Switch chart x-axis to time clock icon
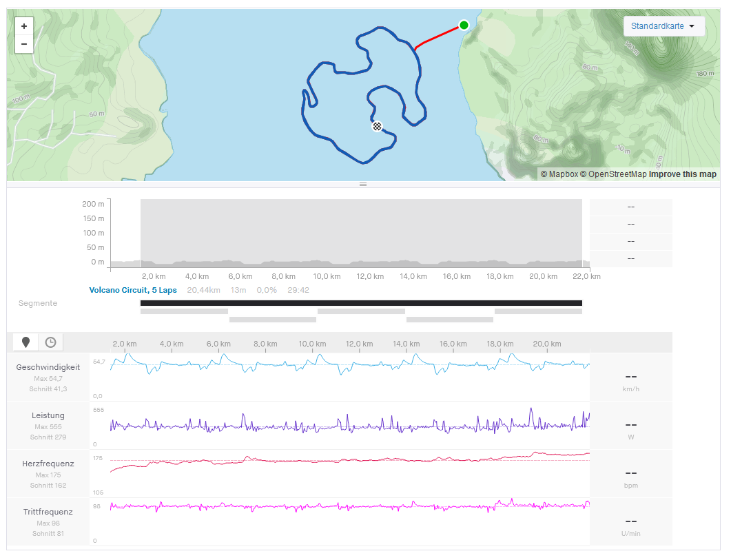Screen dimensions: 731x560 coord(50,342)
